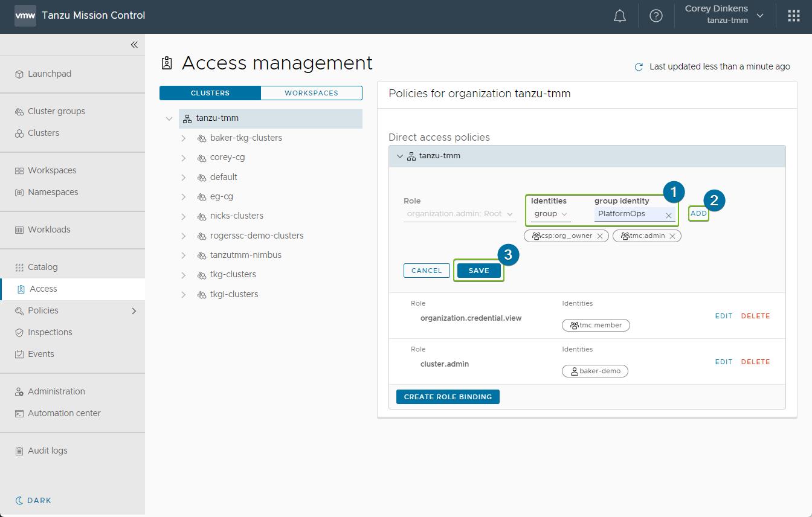Open the notifications bell
812x517 pixels.
620,16
